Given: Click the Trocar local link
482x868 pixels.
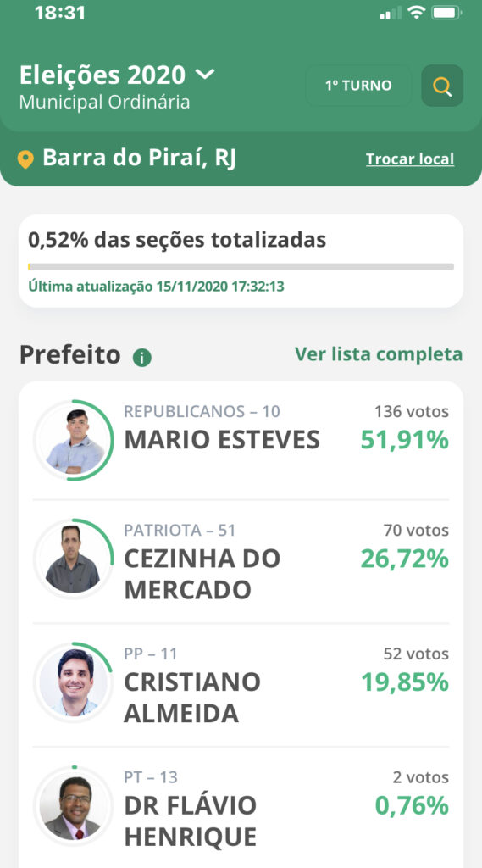Looking at the screenshot, I should [410, 159].
